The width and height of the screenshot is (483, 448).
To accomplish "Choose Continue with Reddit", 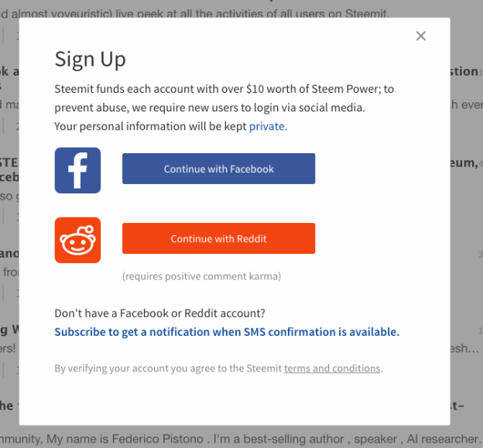I will pyautogui.click(x=219, y=238).
